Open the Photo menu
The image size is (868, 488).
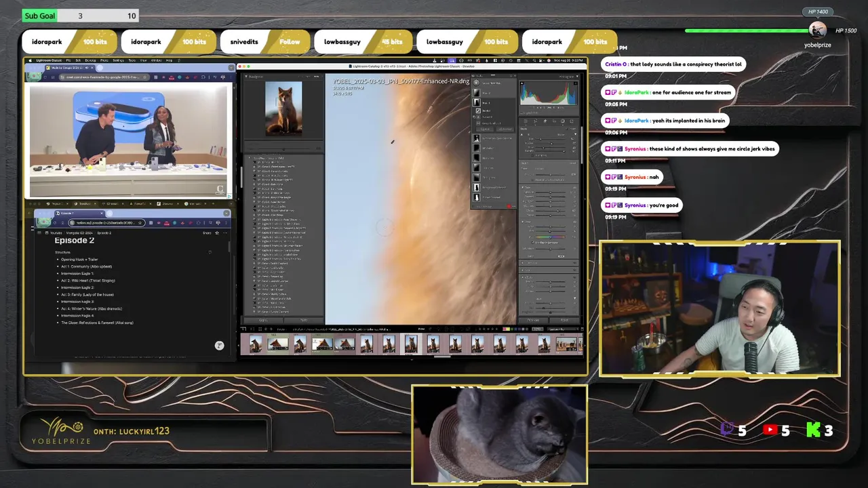104,60
